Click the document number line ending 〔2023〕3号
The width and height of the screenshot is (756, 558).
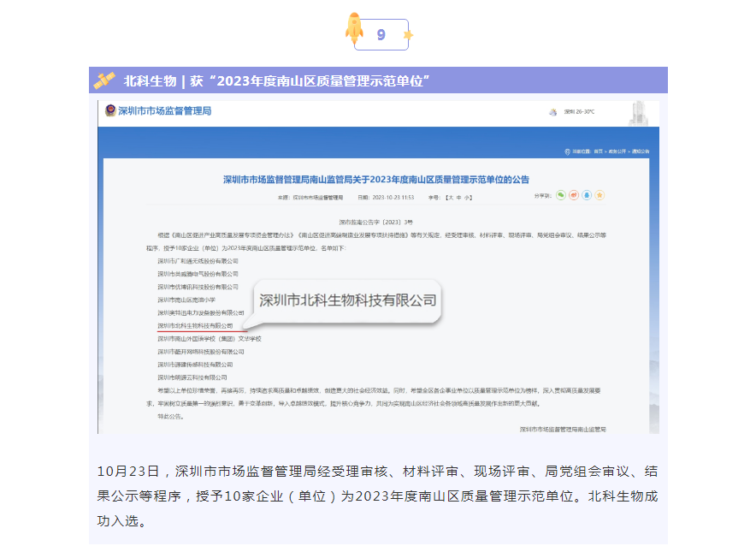tap(376, 222)
